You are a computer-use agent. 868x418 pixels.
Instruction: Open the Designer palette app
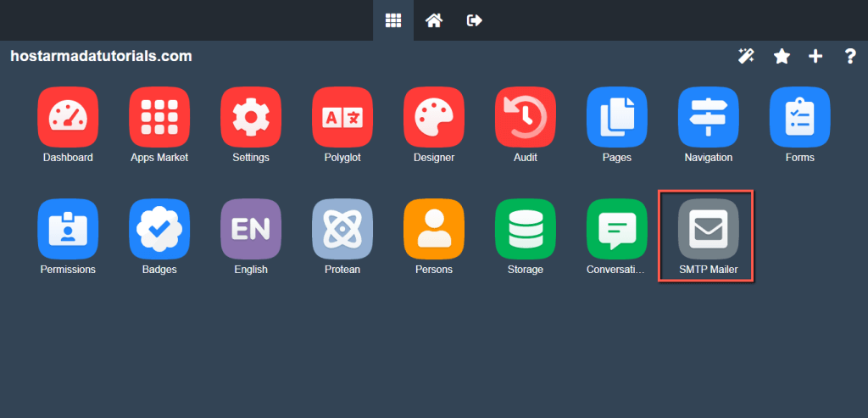click(434, 117)
